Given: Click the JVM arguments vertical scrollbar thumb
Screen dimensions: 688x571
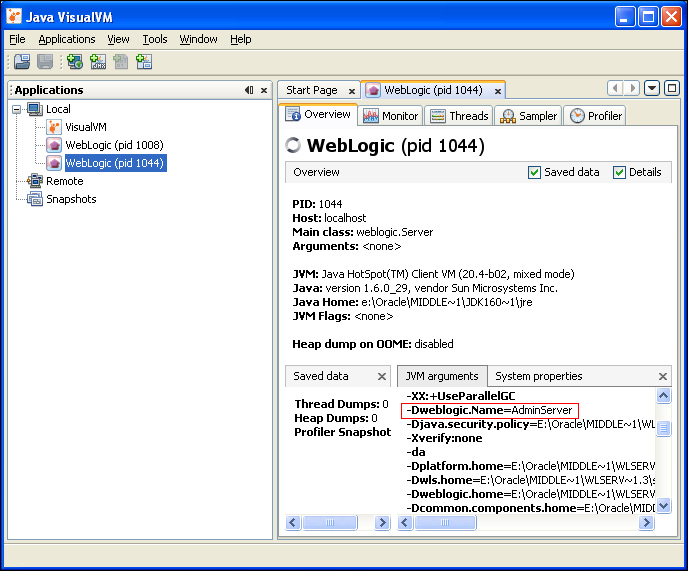Looking at the screenshot, I should click(663, 427).
